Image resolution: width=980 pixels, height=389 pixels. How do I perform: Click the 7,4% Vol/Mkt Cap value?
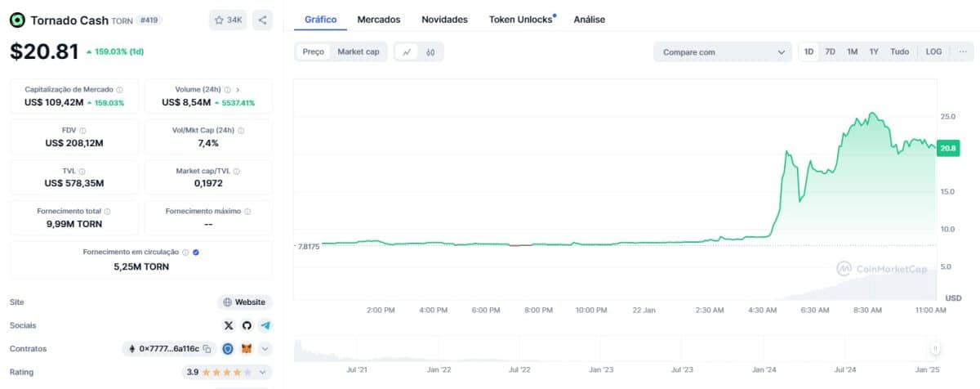tap(208, 143)
